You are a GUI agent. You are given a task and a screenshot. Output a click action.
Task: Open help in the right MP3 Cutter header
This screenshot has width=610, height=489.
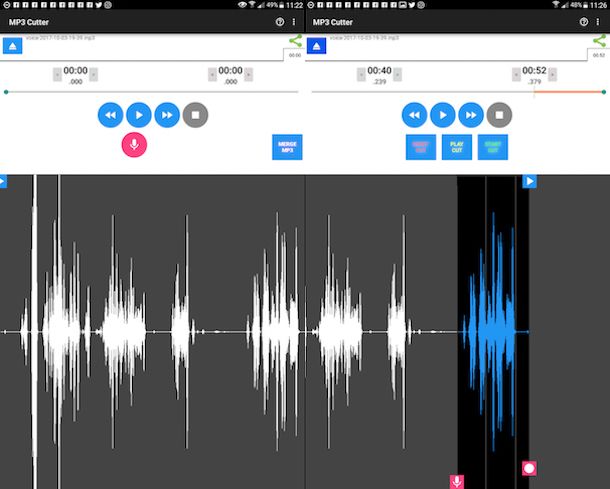point(584,22)
